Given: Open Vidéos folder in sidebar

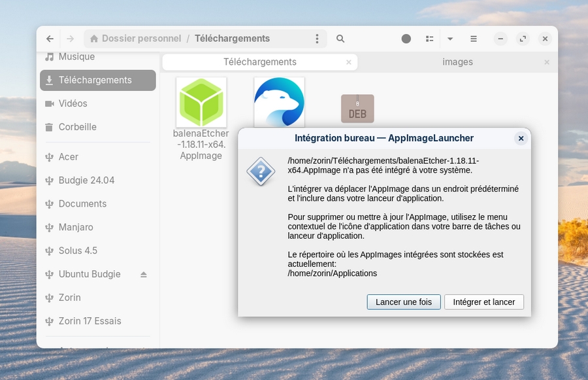Looking at the screenshot, I should 73,103.
